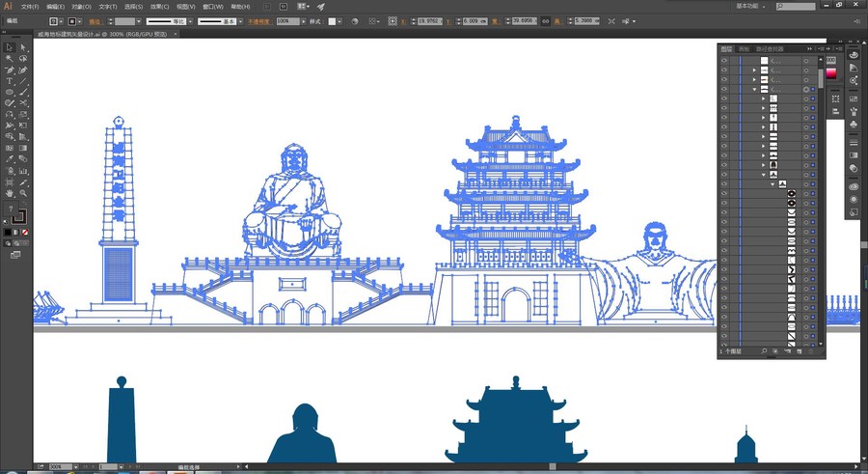
Task: Select the Column Graph tool
Action: point(23,171)
